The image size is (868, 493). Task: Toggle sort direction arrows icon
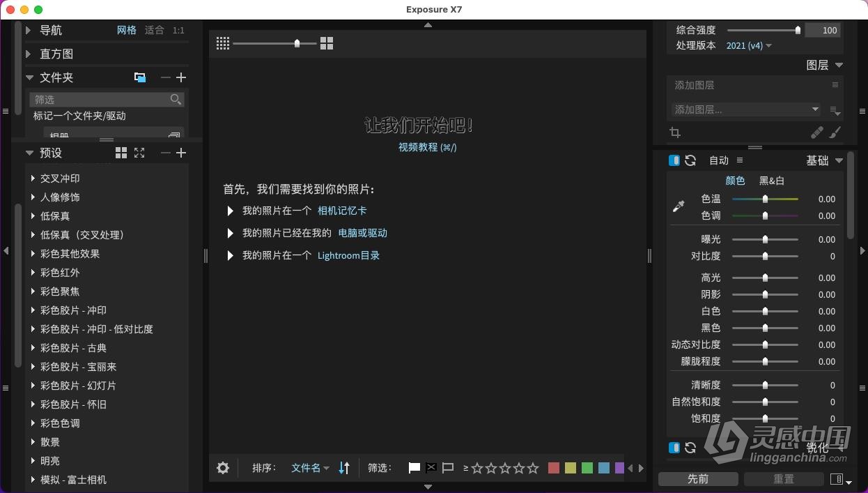[344, 468]
